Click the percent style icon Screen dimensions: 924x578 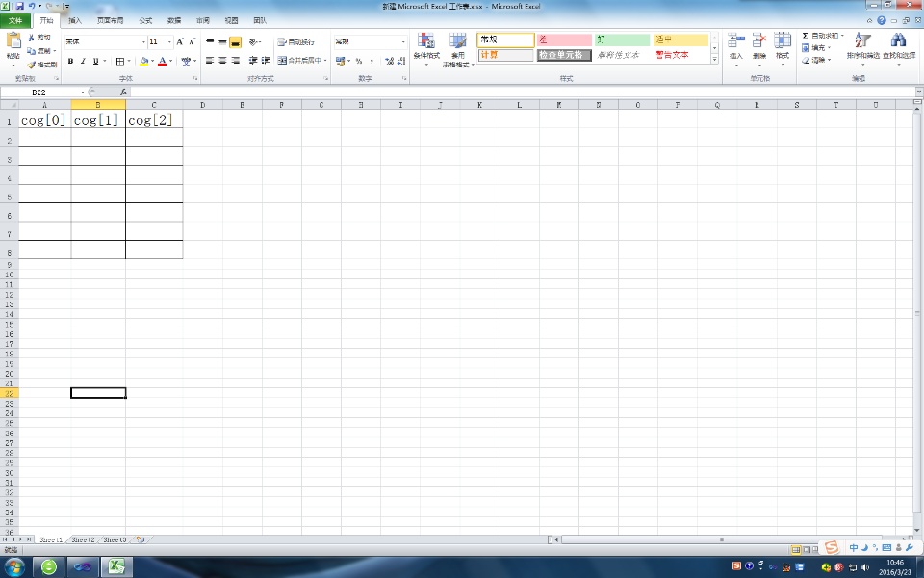point(359,61)
